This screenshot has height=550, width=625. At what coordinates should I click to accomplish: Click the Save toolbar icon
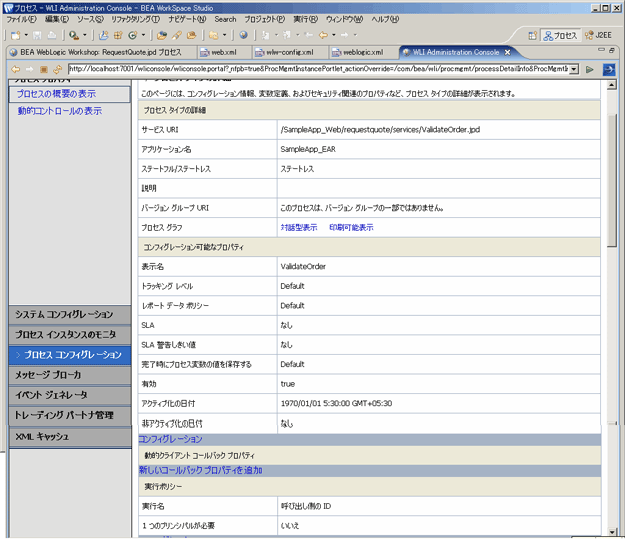(37, 35)
